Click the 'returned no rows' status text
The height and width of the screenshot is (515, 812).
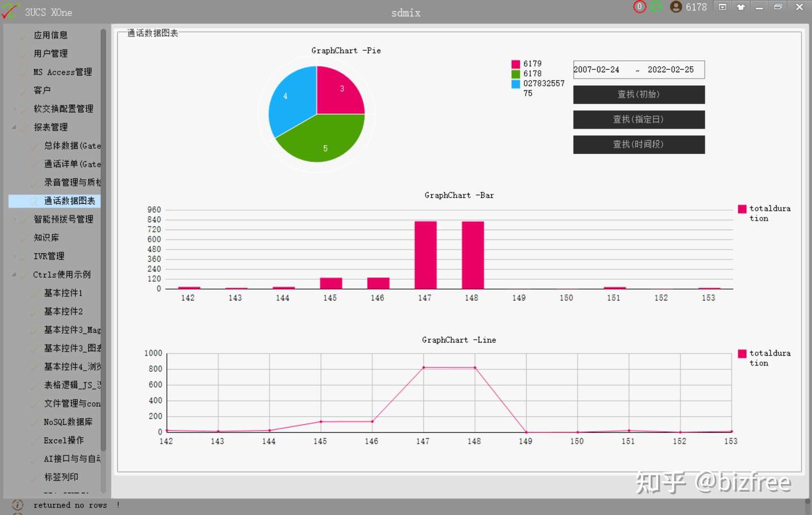point(70,505)
